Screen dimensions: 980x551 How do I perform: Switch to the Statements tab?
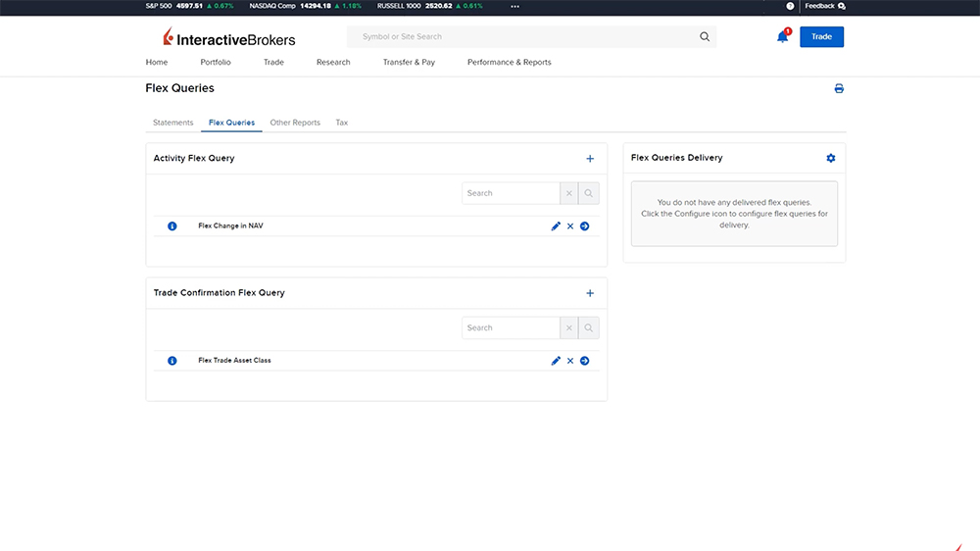173,123
